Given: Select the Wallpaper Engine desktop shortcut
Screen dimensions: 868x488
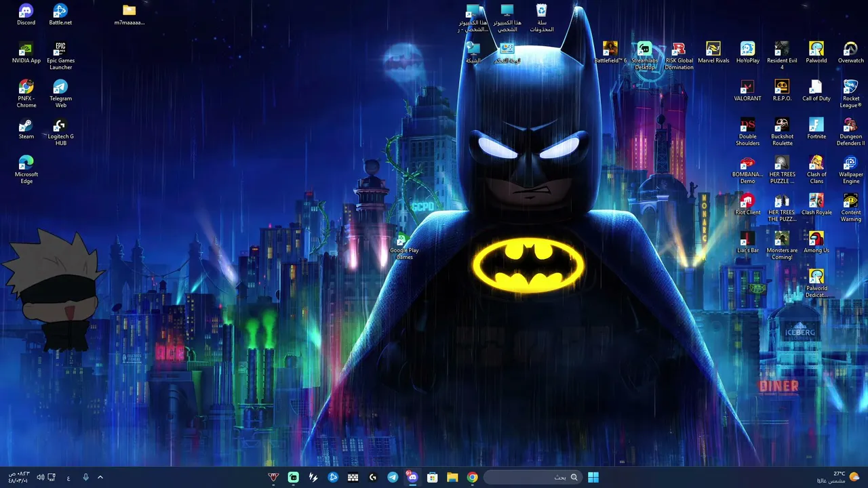Looking at the screenshot, I should point(850,169).
